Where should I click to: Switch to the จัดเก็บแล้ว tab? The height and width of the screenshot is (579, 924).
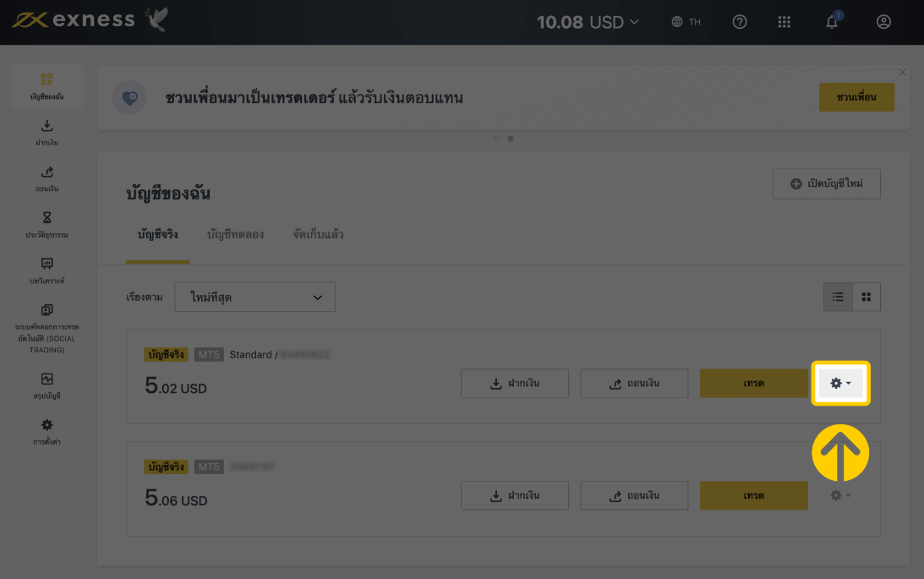[318, 235]
